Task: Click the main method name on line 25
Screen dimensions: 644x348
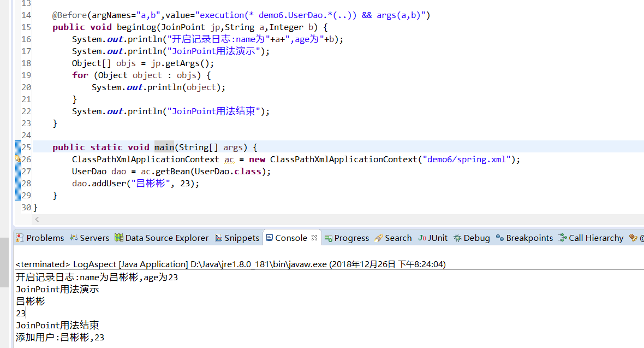Action: [164, 148]
